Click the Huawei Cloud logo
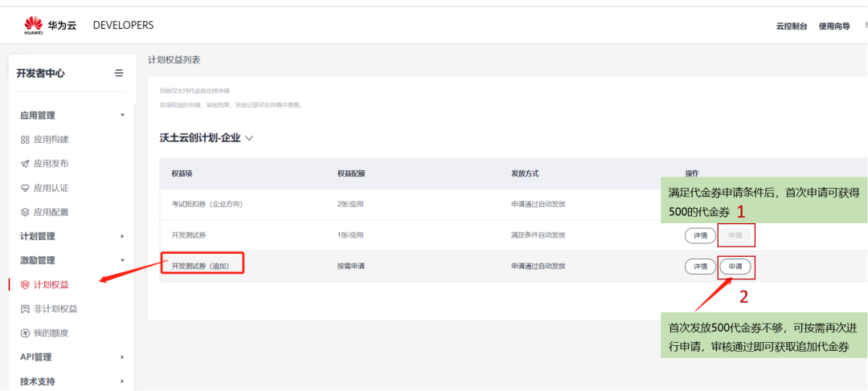868x391 pixels. pyautogui.click(x=51, y=26)
